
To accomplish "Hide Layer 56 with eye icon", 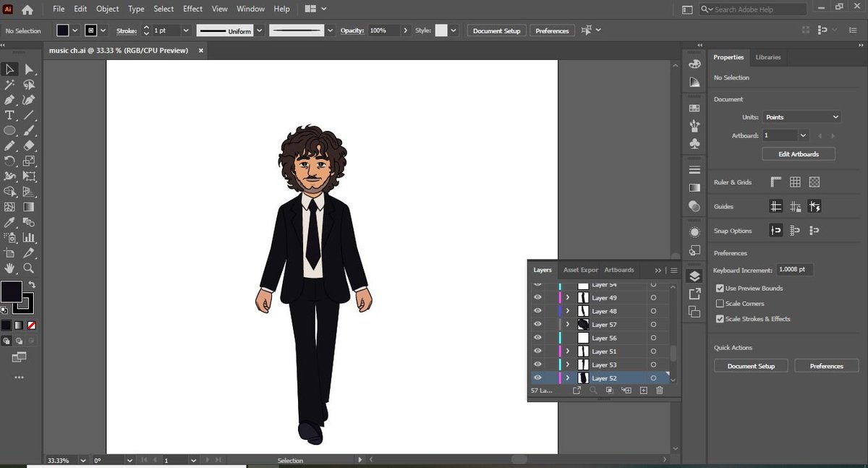I will click(537, 338).
